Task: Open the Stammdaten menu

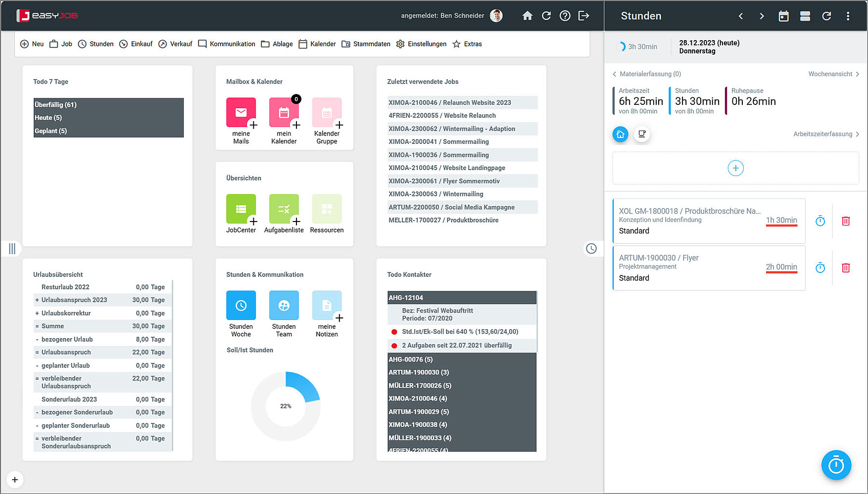Action: pyautogui.click(x=366, y=44)
